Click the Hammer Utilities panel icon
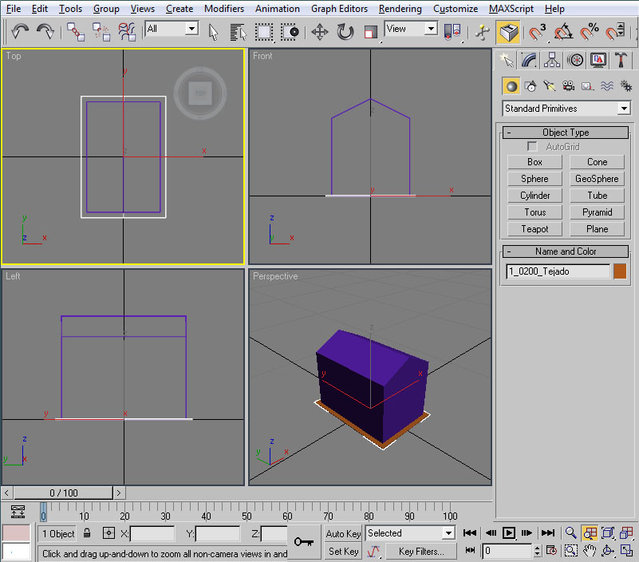Image resolution: width=639 pixels, height=562 pixels. click(619, 61)
